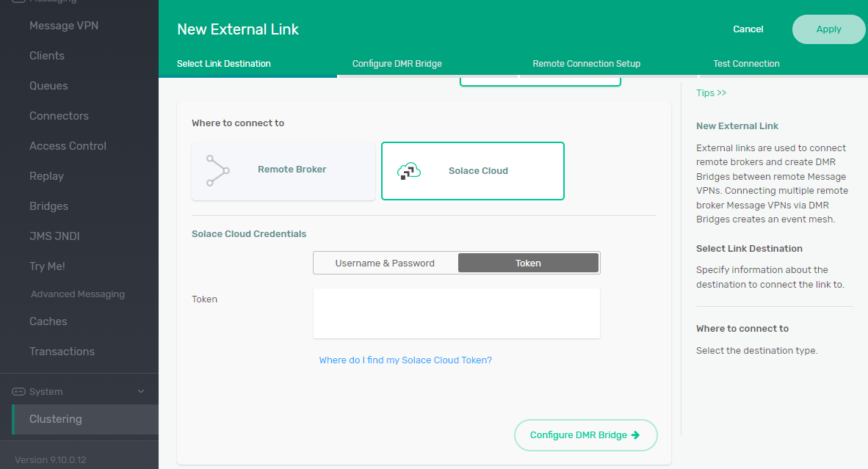Focus the Token text area
Screen dimensions: 868x469
(457, 313)
